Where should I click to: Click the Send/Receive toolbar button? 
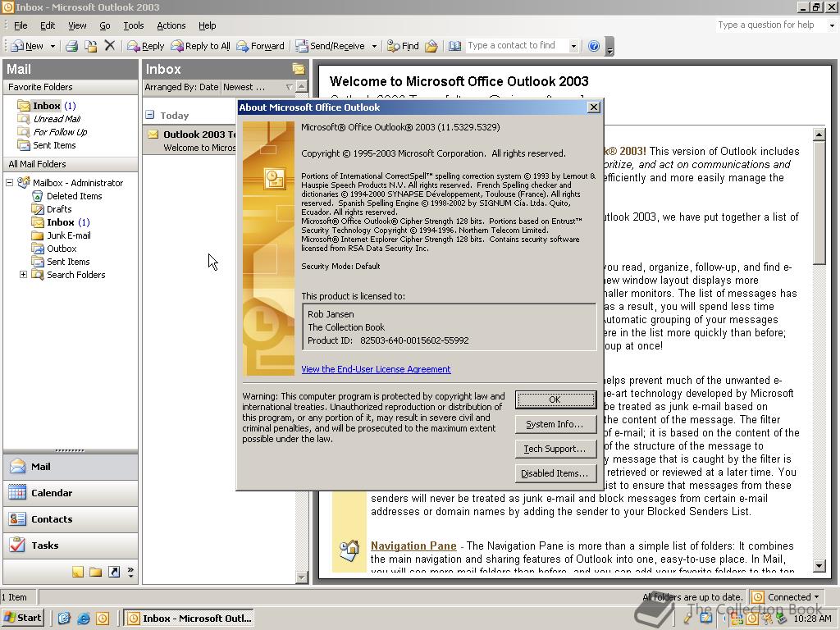(331, 46)
